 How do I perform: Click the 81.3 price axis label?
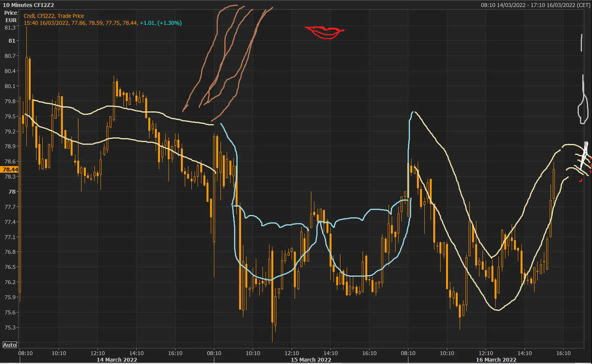pyautogui.click(x=11, y=28)
